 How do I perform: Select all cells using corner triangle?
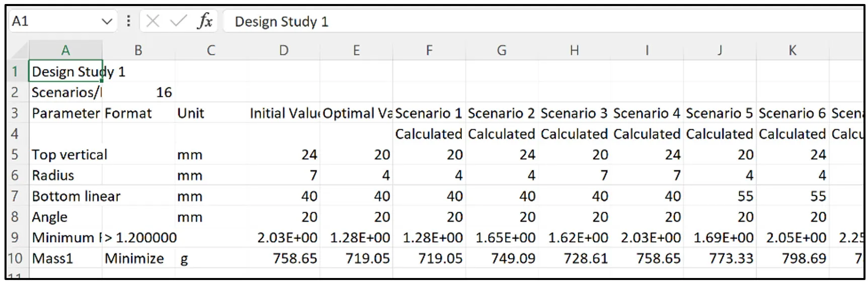coord(20,51)
